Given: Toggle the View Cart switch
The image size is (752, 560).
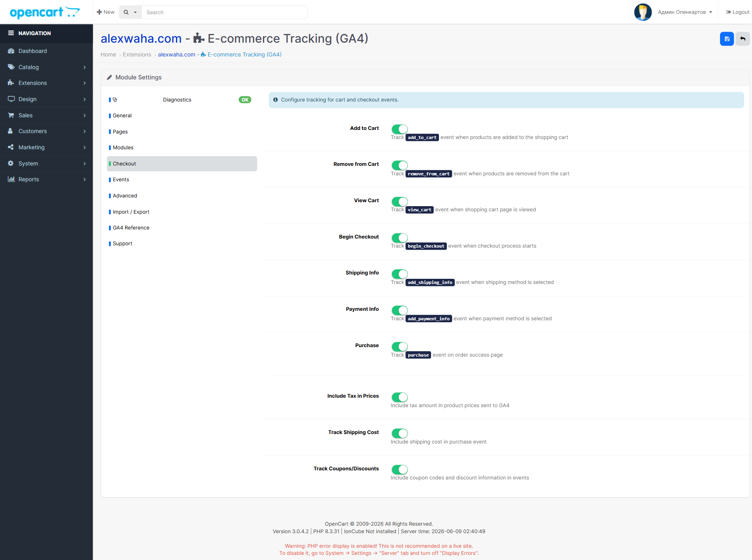Looking at the screenshot, I should 399,201.
